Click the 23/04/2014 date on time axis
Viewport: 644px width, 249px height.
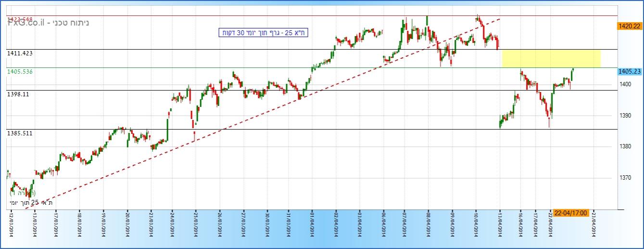(593, 227)
